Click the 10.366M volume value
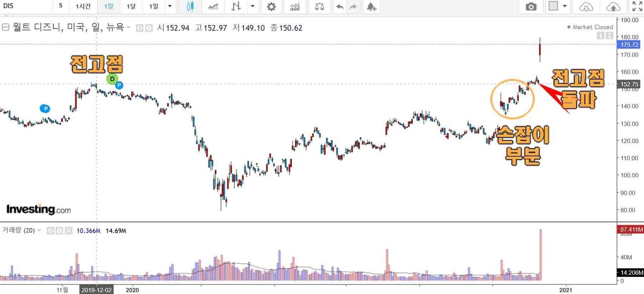 point(89,231)
